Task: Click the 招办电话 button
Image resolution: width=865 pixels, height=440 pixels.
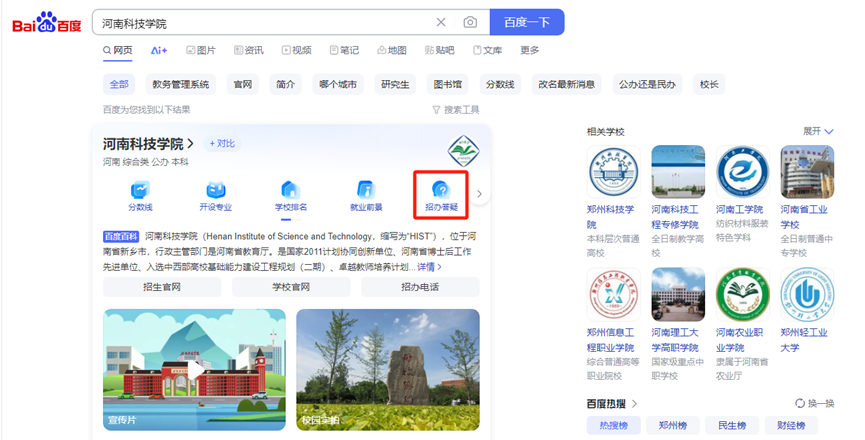Action: tap(420, 287)
